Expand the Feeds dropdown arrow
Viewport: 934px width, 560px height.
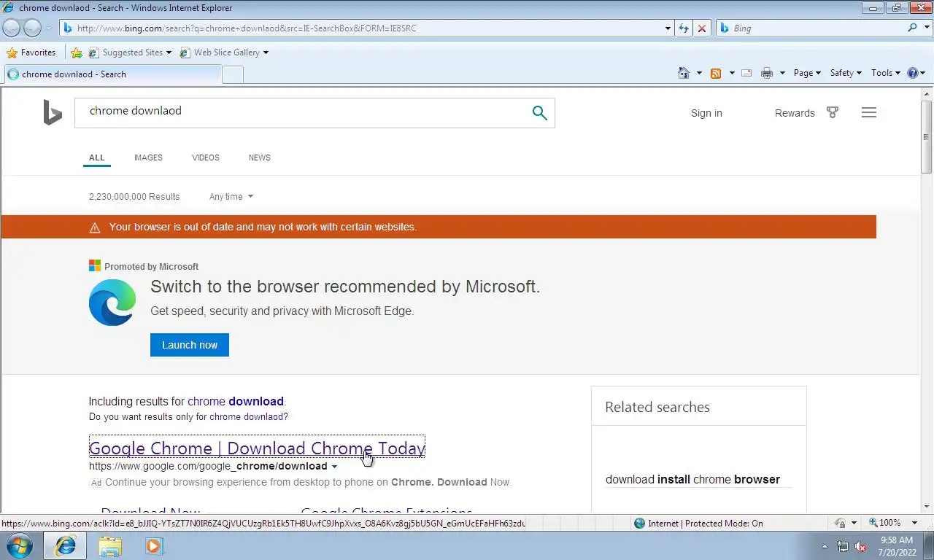732,73
